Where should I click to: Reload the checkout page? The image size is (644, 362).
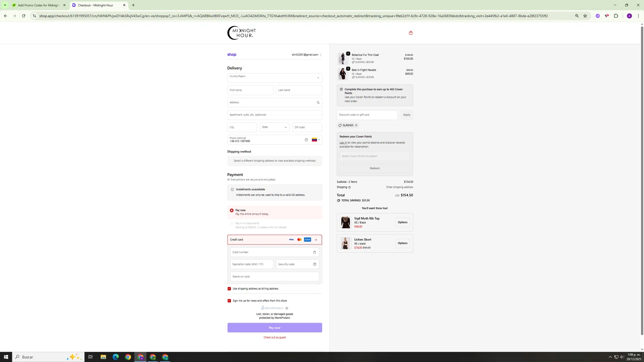click(24, 16)
